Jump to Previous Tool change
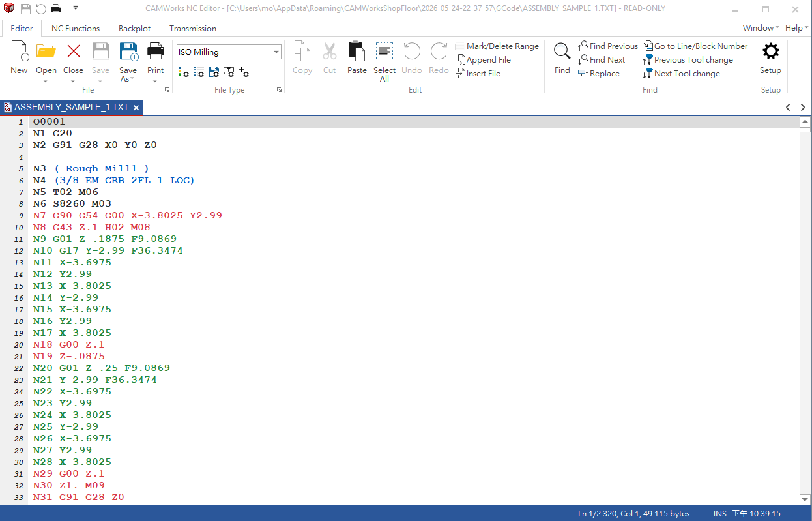The image size is (812, 521). (x=688, y=60)
